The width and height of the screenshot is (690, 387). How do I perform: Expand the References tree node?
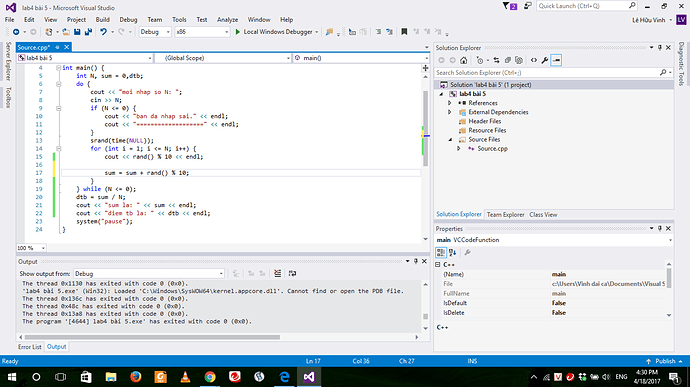tap(450, 103)
